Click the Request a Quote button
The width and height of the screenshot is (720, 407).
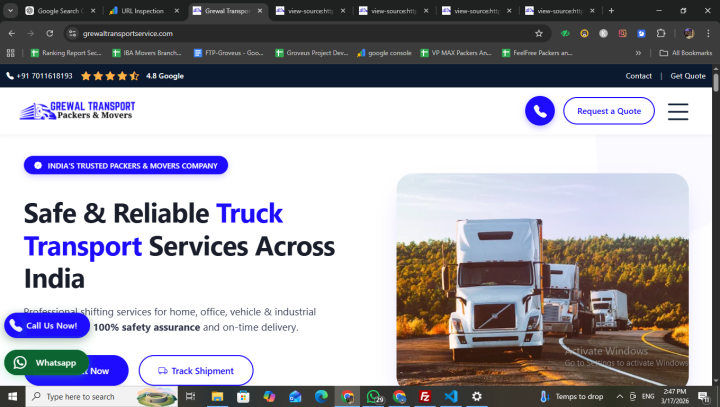click(x=609, y=111)
